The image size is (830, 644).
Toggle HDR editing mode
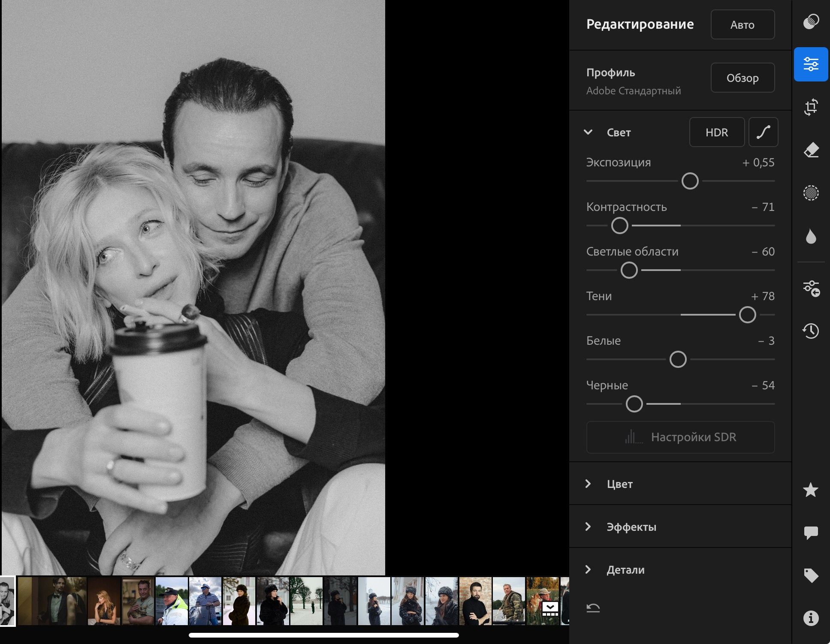[x=717, y=132]
